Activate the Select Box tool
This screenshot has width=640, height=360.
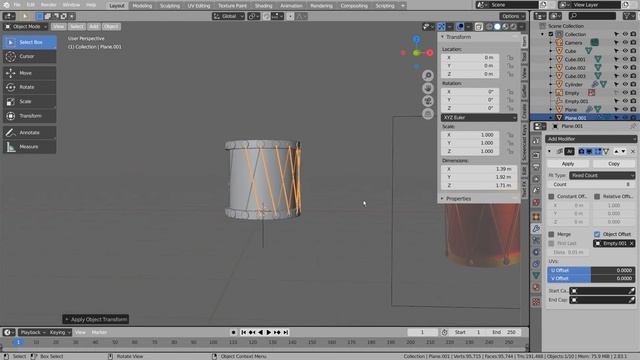29,42
